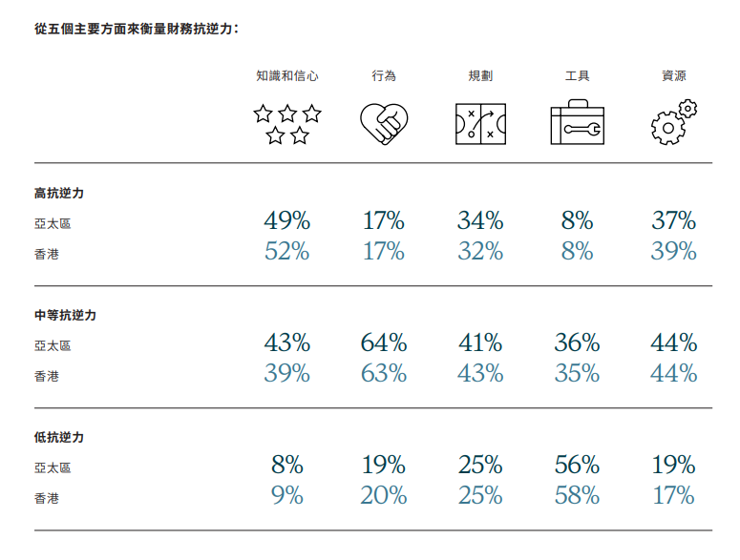Click the five stars knowledge icon
The height and width of the screenshot is (560, 740).
287,124
